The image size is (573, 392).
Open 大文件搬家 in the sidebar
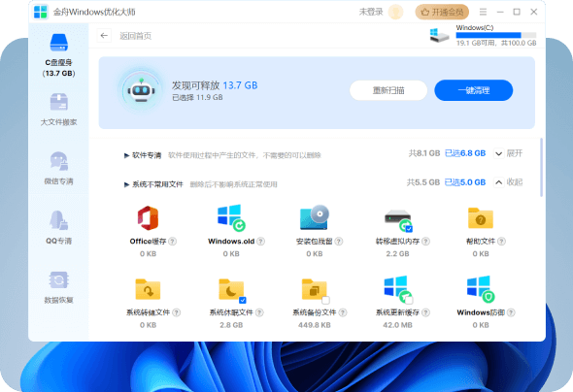tap(58, 109)
